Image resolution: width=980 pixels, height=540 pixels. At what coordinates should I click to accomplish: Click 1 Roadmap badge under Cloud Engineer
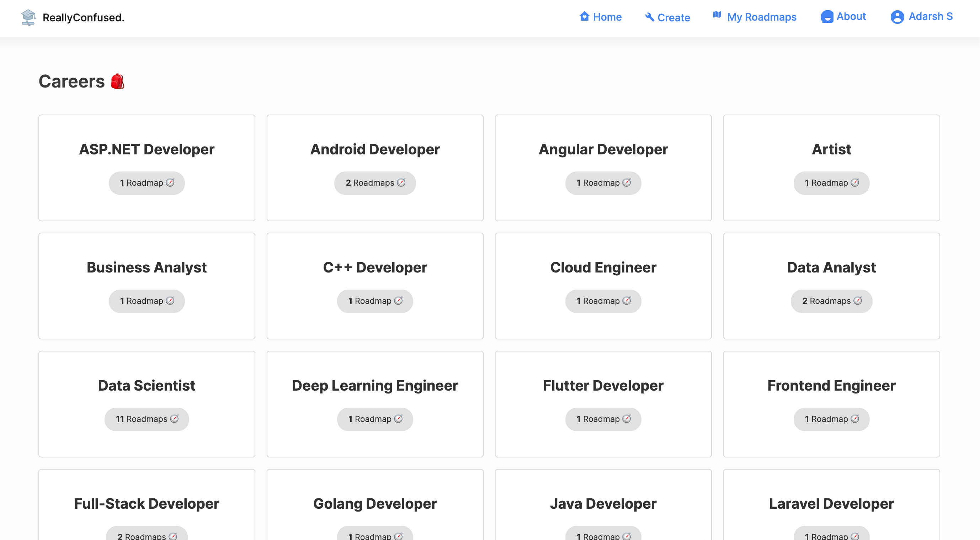click(603, 301)
